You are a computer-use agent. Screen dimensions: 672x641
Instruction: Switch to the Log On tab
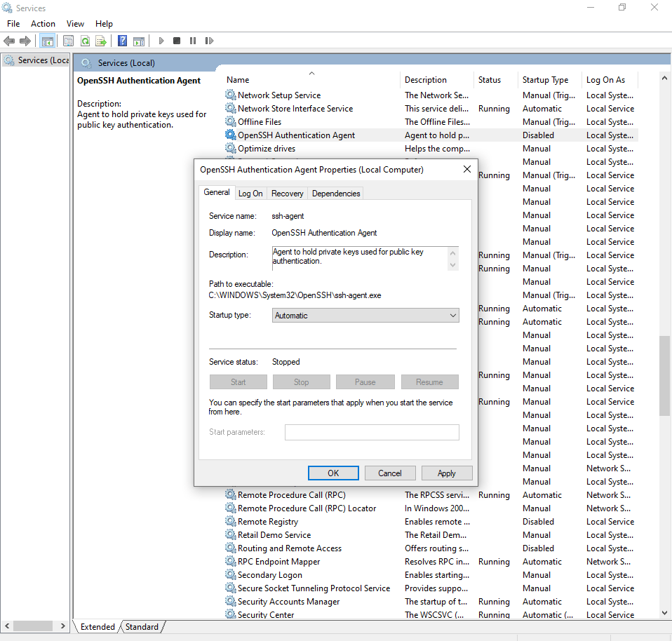click(250, 194)
